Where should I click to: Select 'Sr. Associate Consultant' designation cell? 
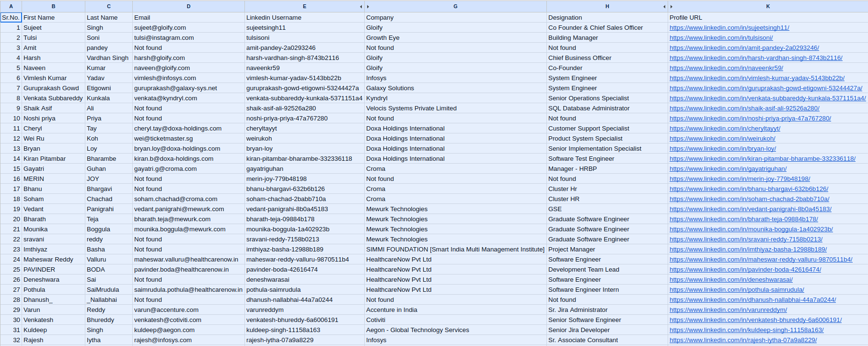pos(607,340)
